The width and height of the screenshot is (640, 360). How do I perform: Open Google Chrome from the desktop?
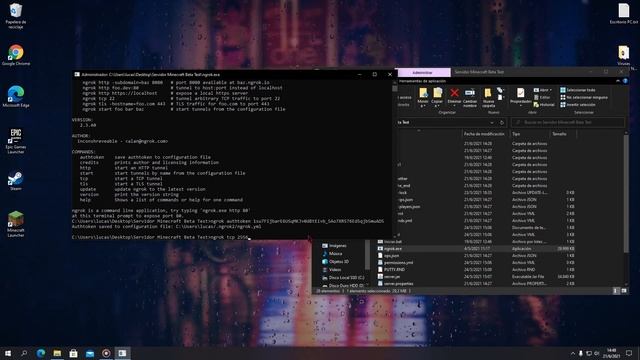click(x=16, y=55)
